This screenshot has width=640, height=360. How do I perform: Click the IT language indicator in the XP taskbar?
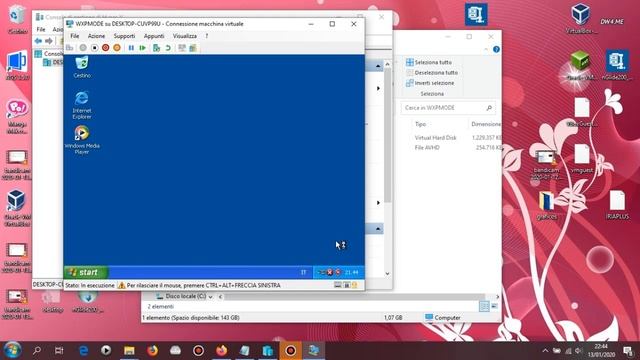click(x=303, y=272)
